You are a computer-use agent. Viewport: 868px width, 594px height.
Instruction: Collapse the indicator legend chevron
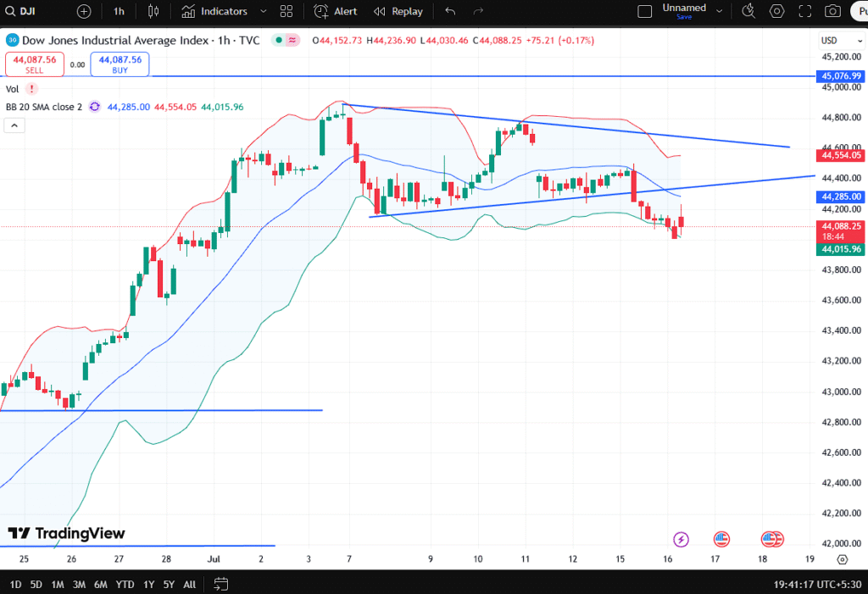14,125
